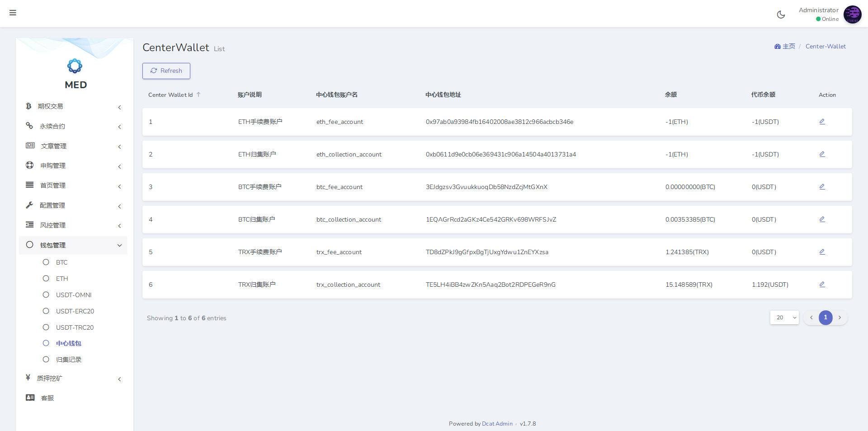Click the edit icon for eth_fee_account row
The height and width of the screenshot is (431, 868).
[822, 122]
